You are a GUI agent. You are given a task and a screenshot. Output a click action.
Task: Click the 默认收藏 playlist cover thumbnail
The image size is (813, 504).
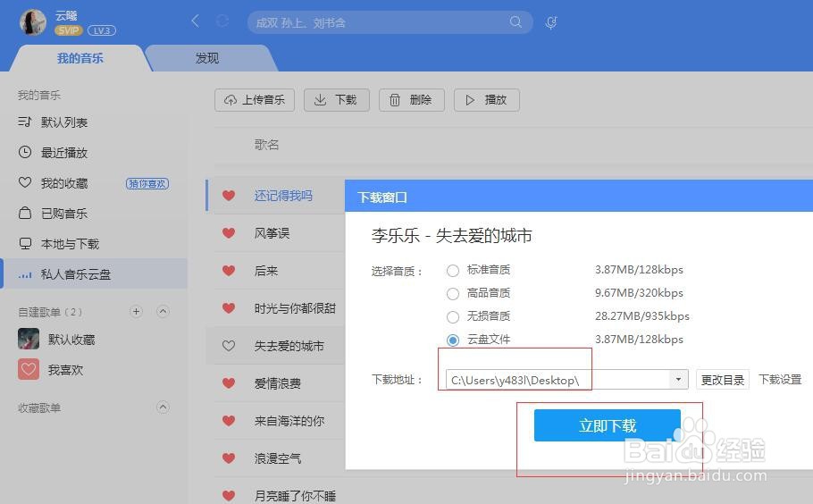29,339
